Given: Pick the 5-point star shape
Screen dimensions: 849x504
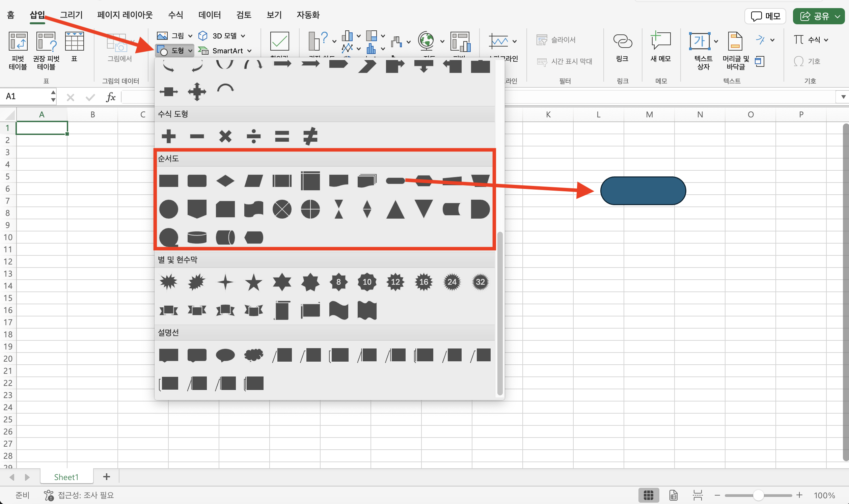Looking at the screenshot, I should click(254, 282).
